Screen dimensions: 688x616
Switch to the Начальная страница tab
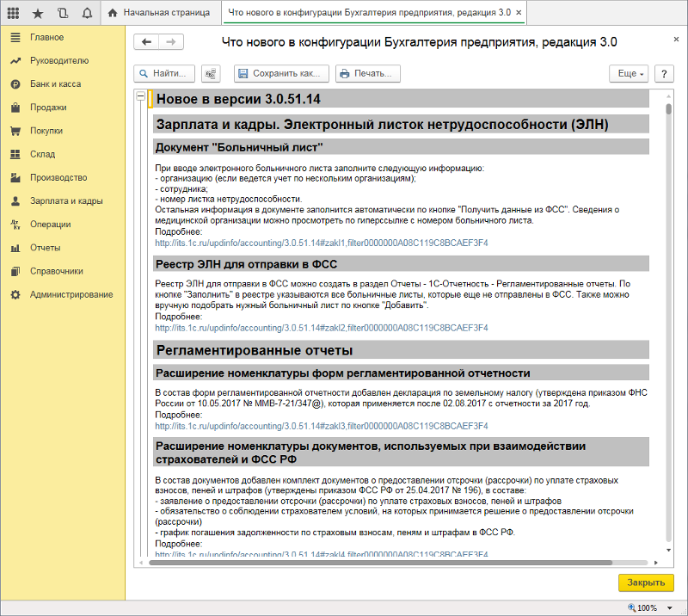161,13
